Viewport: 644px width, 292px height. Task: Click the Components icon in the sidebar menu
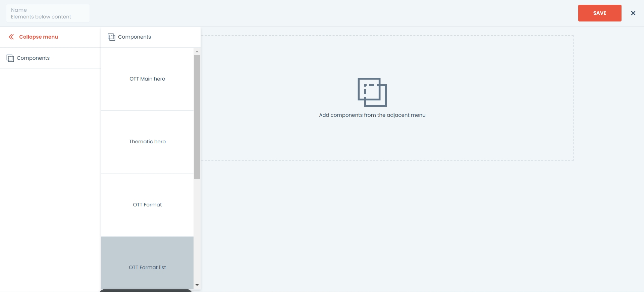coord(10,58)
